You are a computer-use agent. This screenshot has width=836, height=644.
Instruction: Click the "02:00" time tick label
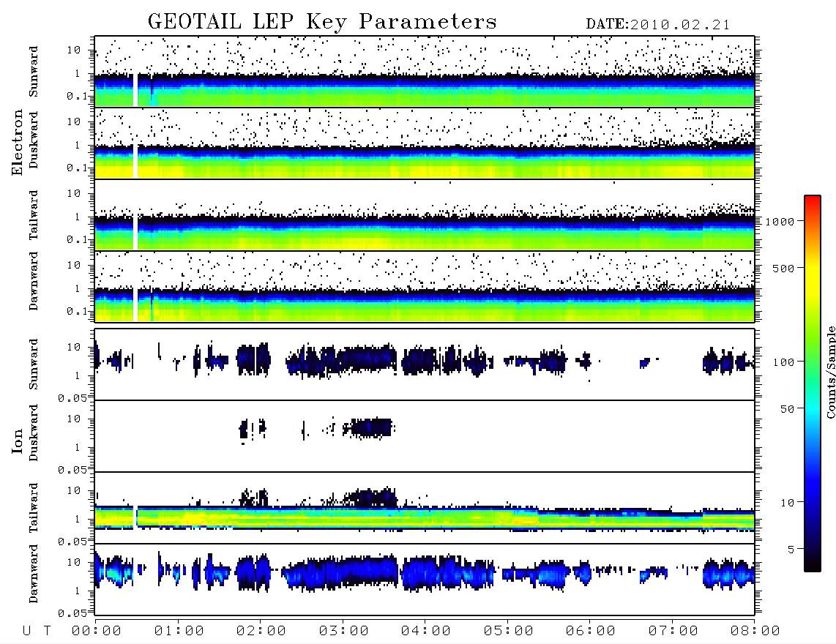click(x=261, y=631)
